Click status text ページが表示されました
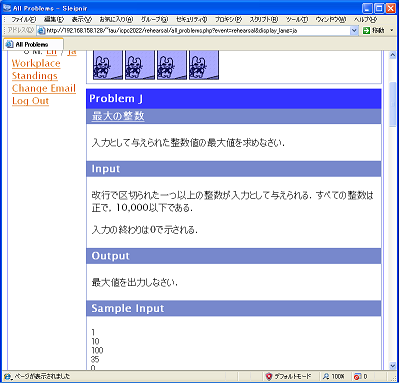The image size is (399, 383). point(42,376)
